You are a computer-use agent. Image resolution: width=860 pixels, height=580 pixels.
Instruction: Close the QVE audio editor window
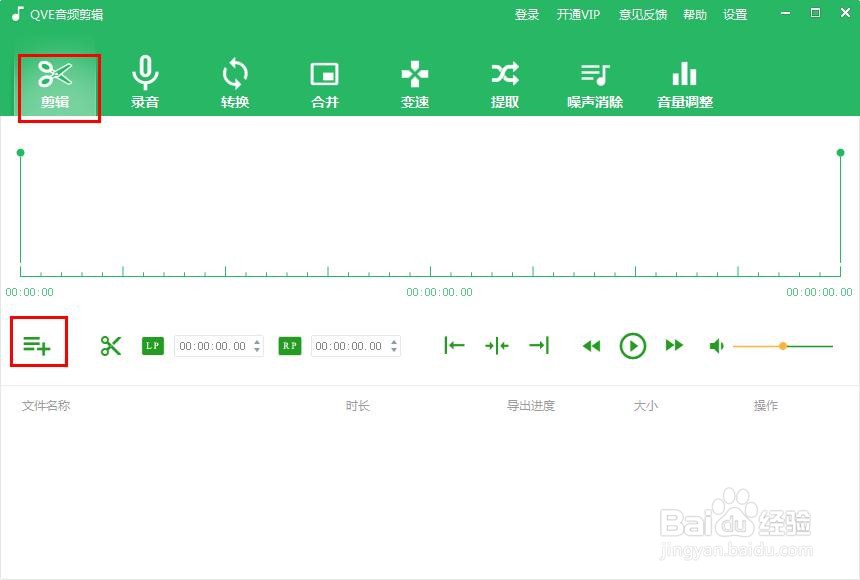[846, 13]
